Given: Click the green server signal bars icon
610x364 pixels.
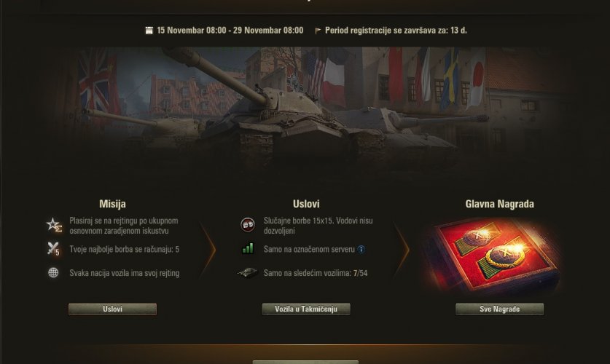Looking at the screenshot, I should point(247,249).
